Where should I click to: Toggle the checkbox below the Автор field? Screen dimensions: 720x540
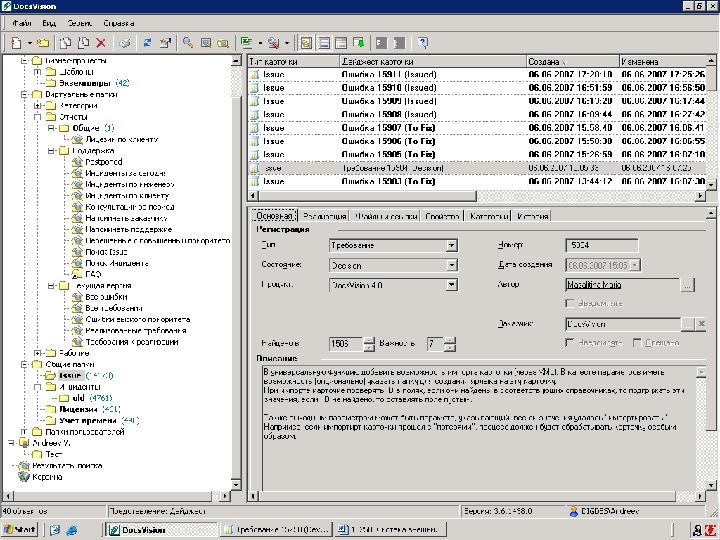pos(570,303)
